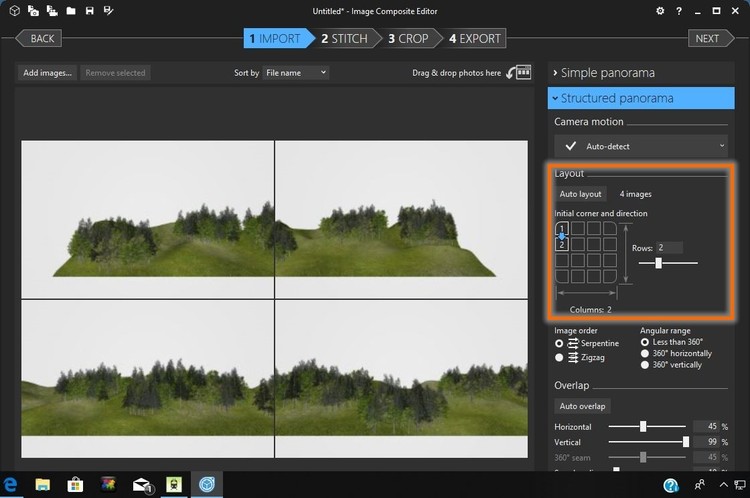Open the Options gear icon
The height and width of the screenshot is (498, 750).
coord(660,11)
